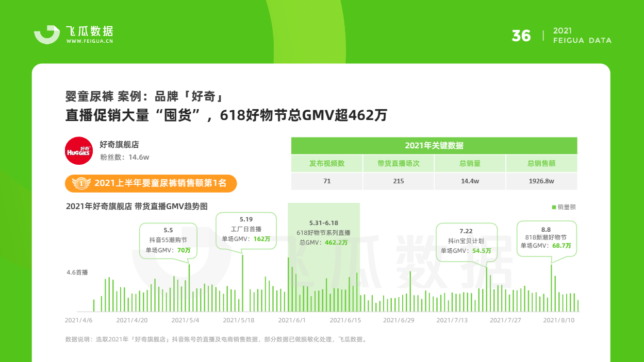
Task: Click the 2021/4/6 axis date
Action: click(78, 320)
